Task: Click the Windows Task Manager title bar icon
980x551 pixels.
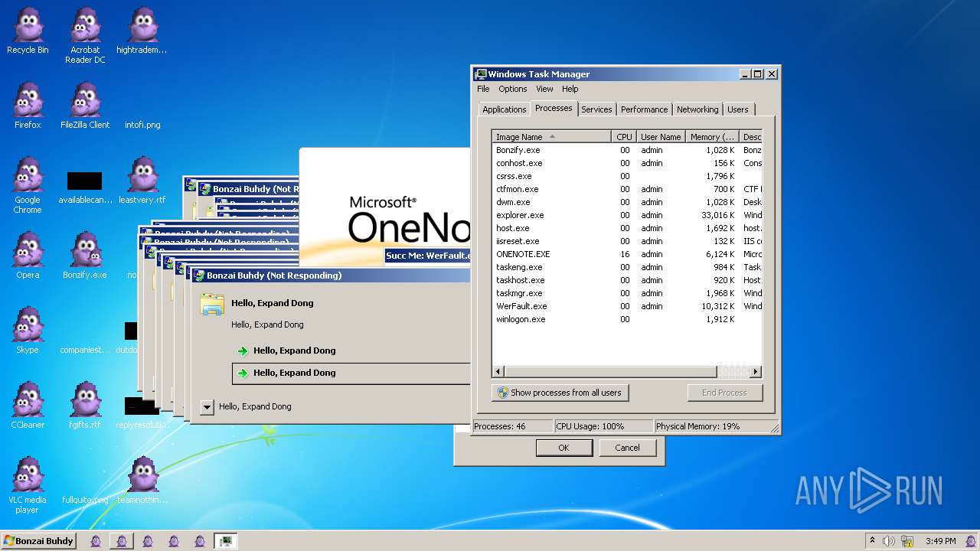Action: point(481,74)
